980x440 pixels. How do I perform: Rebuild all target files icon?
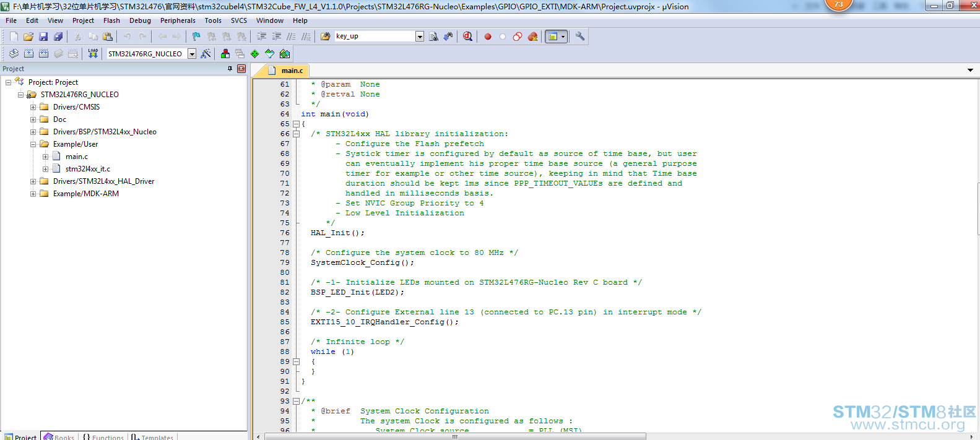[x=43, y=54]
